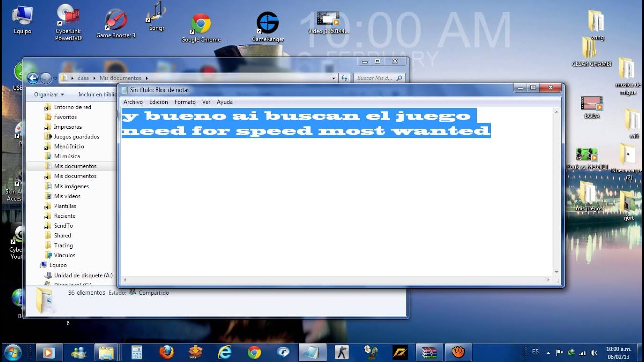Screen dimensions: 644x362
Task: Select the Punk vs Metal[1] video file
Action: [x=587, y=159]
